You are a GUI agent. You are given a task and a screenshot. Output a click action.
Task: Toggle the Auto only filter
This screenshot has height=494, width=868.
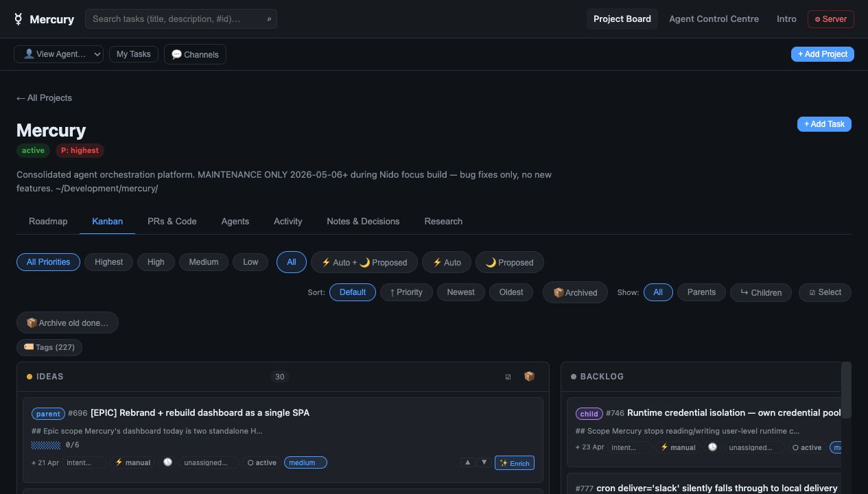tap(447, 262)
